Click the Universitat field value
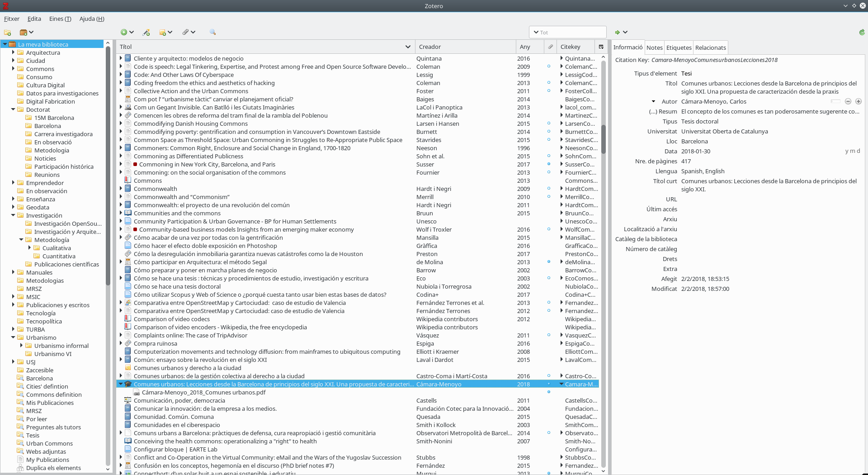868x475 pixels. click(x=725, y=131)
